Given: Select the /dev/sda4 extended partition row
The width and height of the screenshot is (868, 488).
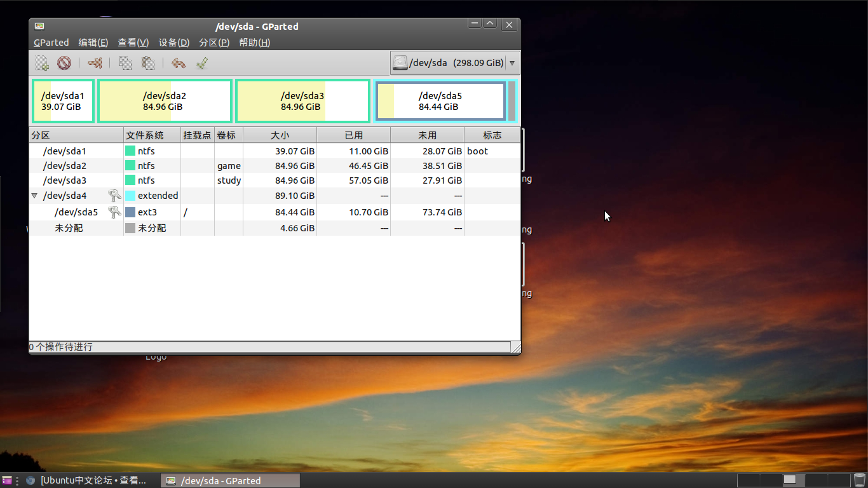Looking at the screenshot, I should (275, 196).
